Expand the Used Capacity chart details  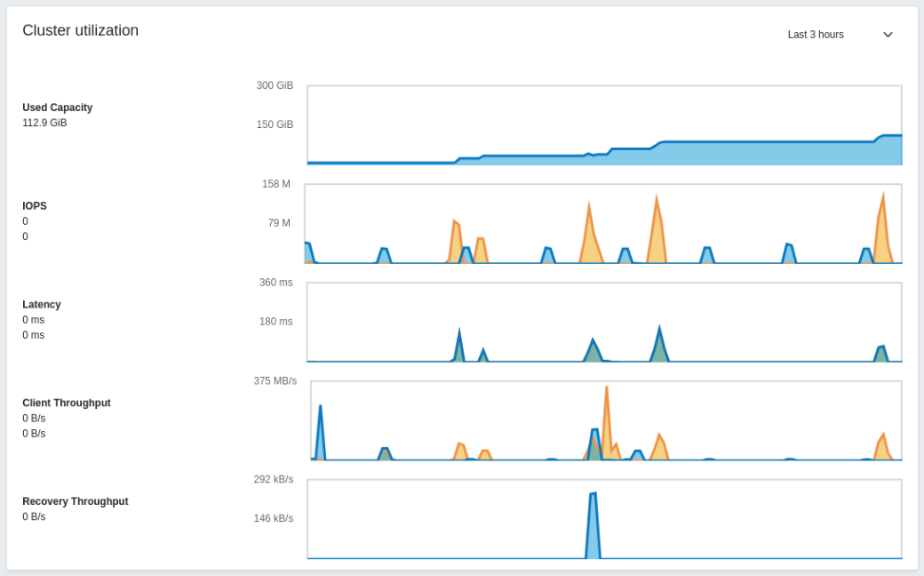[x=603, y=124]
